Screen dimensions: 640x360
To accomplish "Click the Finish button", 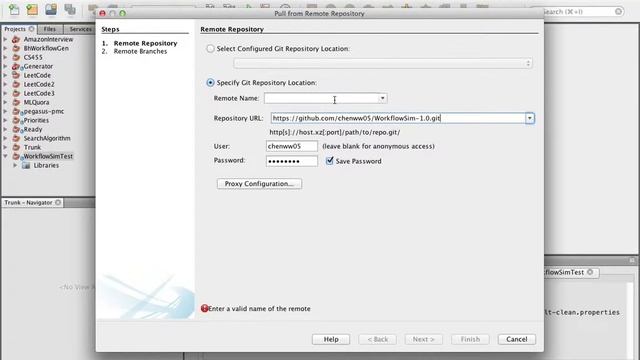I will tap(470, 339).
